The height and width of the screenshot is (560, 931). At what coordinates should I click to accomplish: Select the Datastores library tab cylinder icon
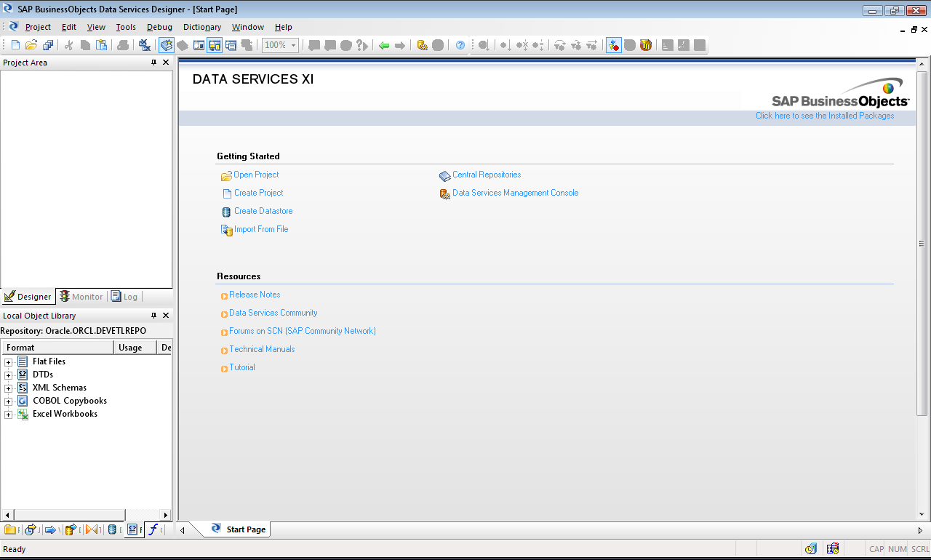pos(111,529)
